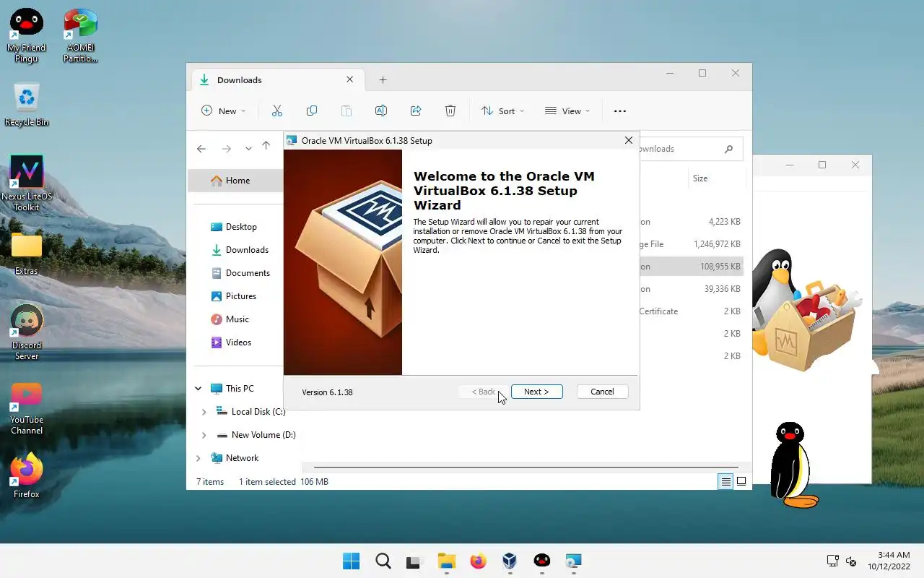Open the Recycle Bin desktop icon

(x=27, y=105)
